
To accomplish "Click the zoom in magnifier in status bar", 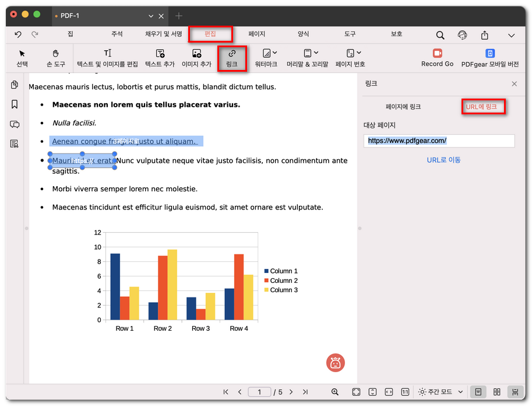I will [x=335, y=392].
